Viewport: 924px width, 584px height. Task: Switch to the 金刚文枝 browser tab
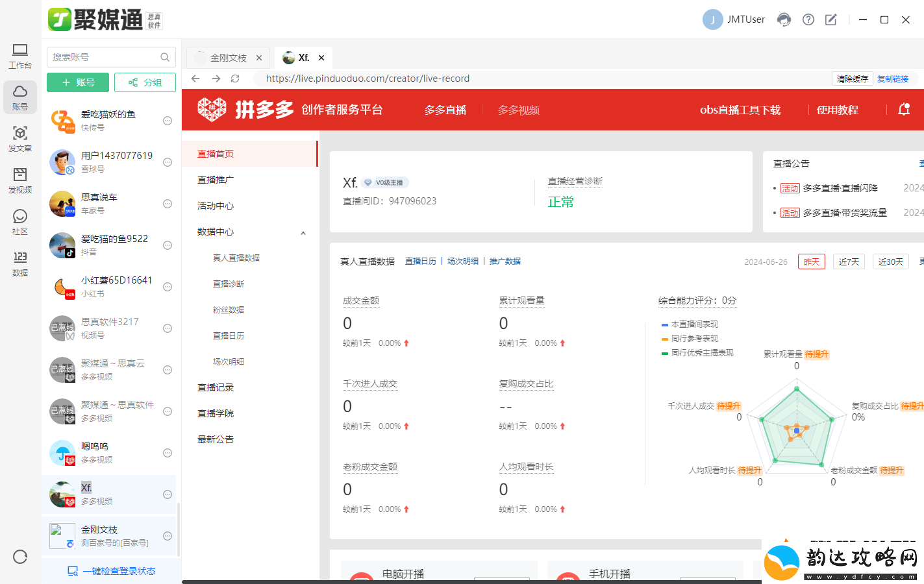tap(228, 58)
